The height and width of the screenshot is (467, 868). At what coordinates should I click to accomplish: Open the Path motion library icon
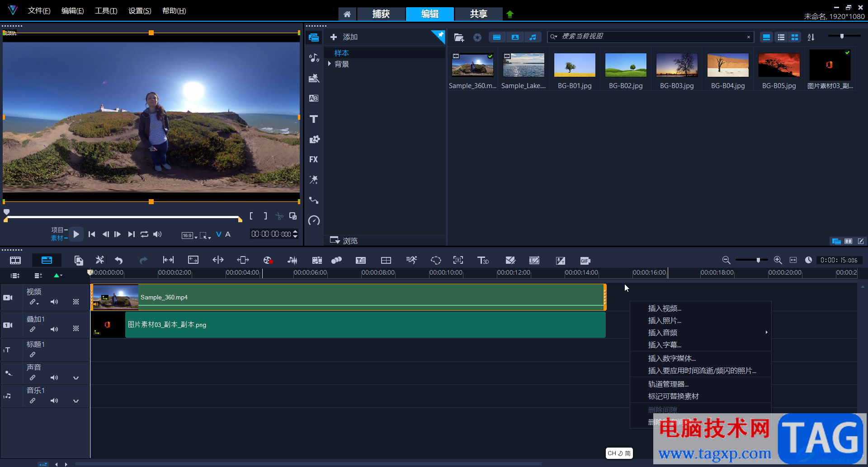(314, 200)
